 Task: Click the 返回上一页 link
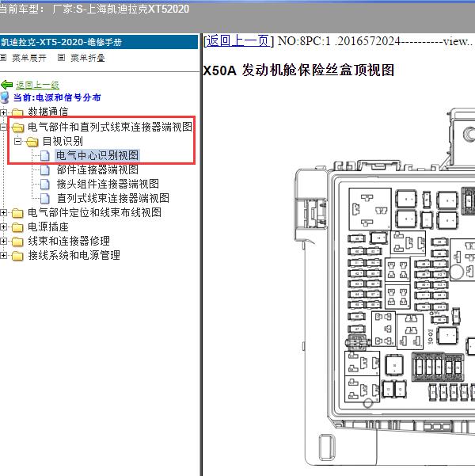238,40
